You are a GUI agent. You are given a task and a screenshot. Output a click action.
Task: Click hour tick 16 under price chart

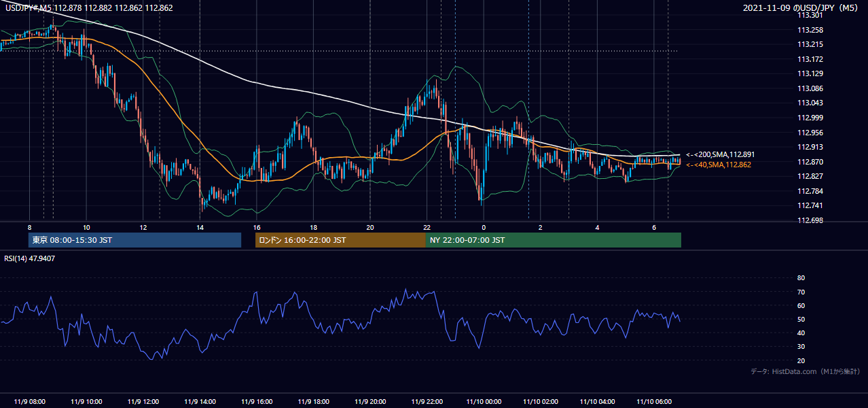(256, 226)
